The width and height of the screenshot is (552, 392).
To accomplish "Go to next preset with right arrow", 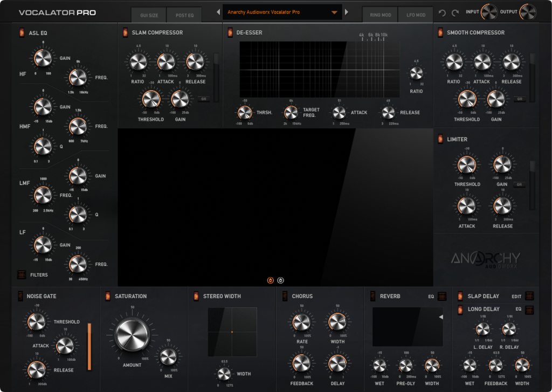I will pos(347,12).
